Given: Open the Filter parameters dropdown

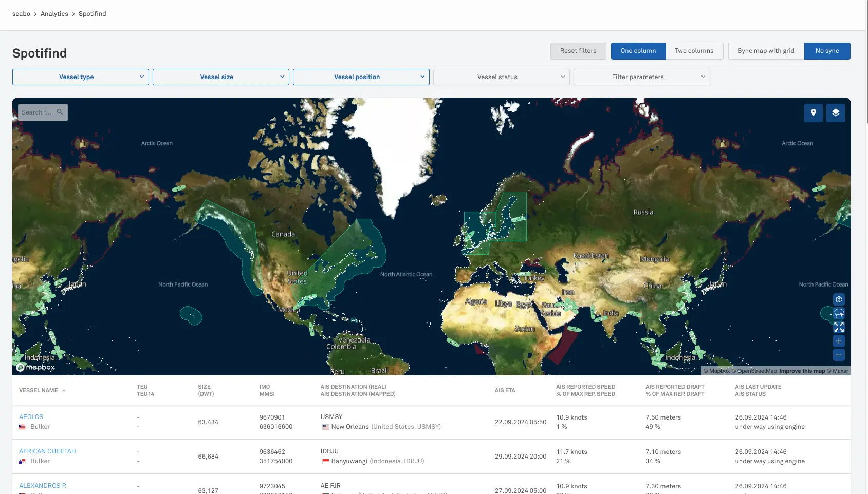Looking at the screenshot, I should click(641, 77).
